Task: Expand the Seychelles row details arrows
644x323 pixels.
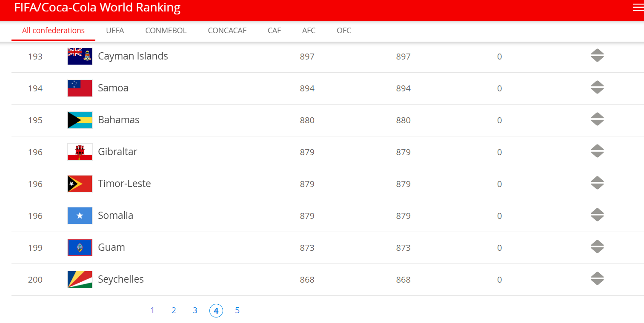Action: click(x=598, y=279)
